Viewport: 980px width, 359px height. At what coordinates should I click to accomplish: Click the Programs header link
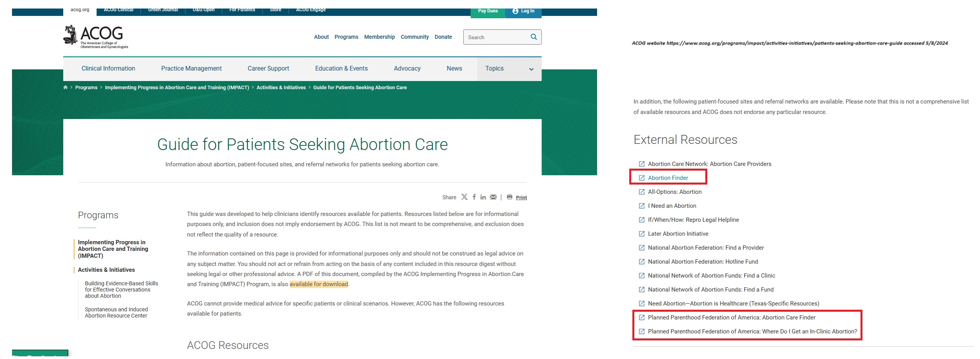(x=346, y=37)
